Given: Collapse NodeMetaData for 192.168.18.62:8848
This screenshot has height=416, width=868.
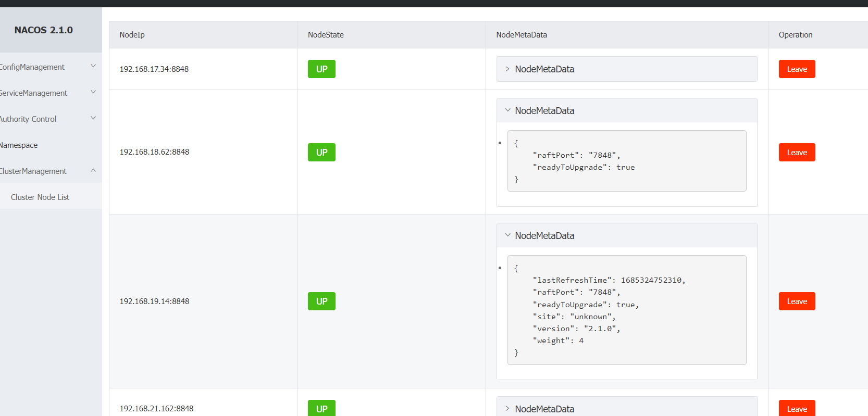Looking at the screenshot, I should pos(627,110).
